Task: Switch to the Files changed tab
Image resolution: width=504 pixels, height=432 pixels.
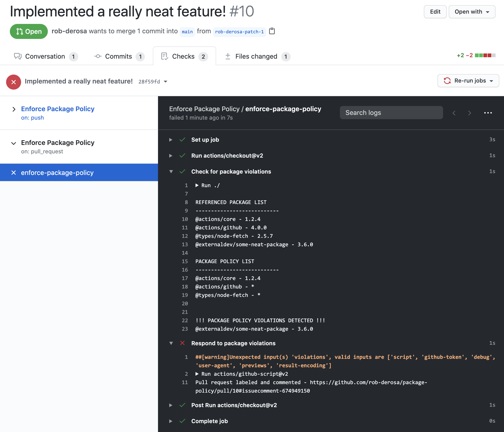Action: coord(256,57)
